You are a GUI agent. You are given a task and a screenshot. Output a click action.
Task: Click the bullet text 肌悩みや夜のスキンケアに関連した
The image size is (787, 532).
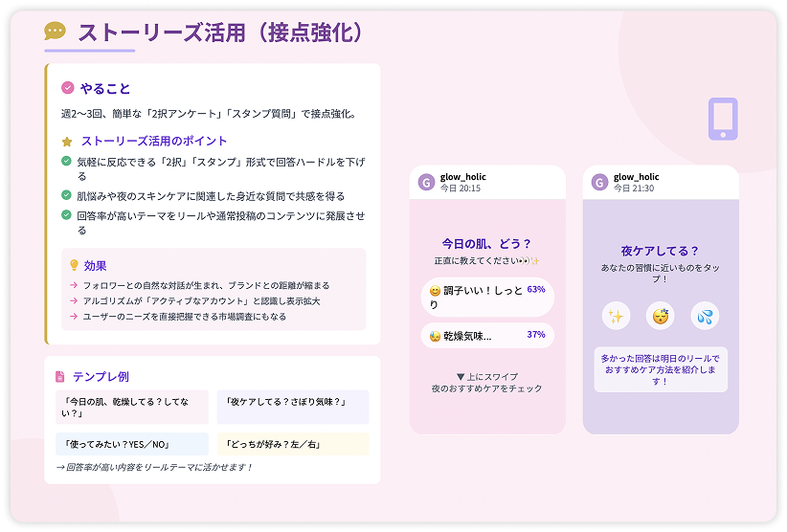[x=211, y=196]
